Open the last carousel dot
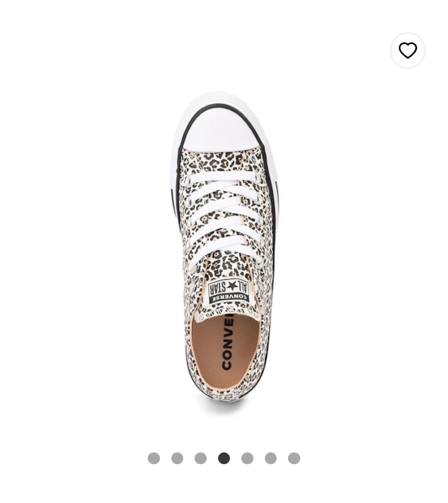The height and width of the screenshot is (503, 448). (x=294, y=458)
